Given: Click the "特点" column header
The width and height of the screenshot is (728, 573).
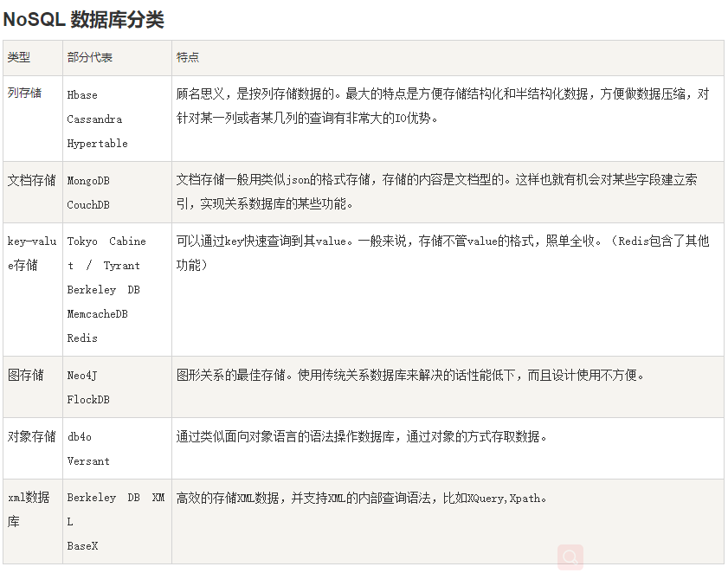Looking at the screenshot, I should tap(188, 58).
